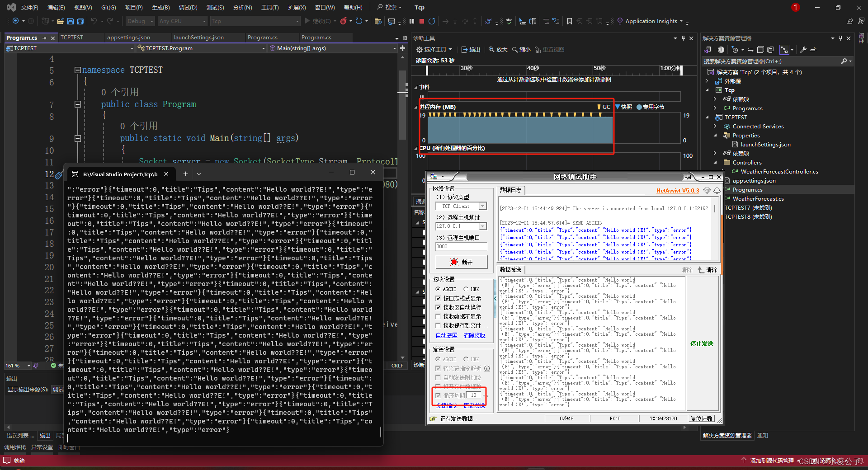Click the Save file toolbar icon

(71, 21)
